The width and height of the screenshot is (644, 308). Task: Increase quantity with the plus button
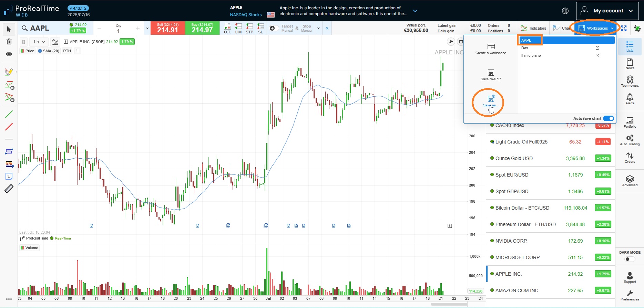pos(138,28)
